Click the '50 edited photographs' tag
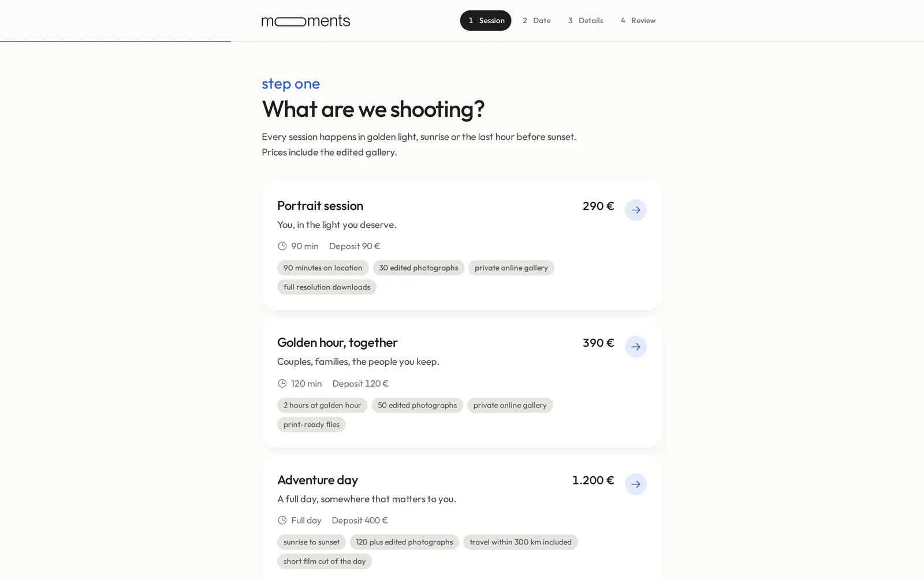 417,405
